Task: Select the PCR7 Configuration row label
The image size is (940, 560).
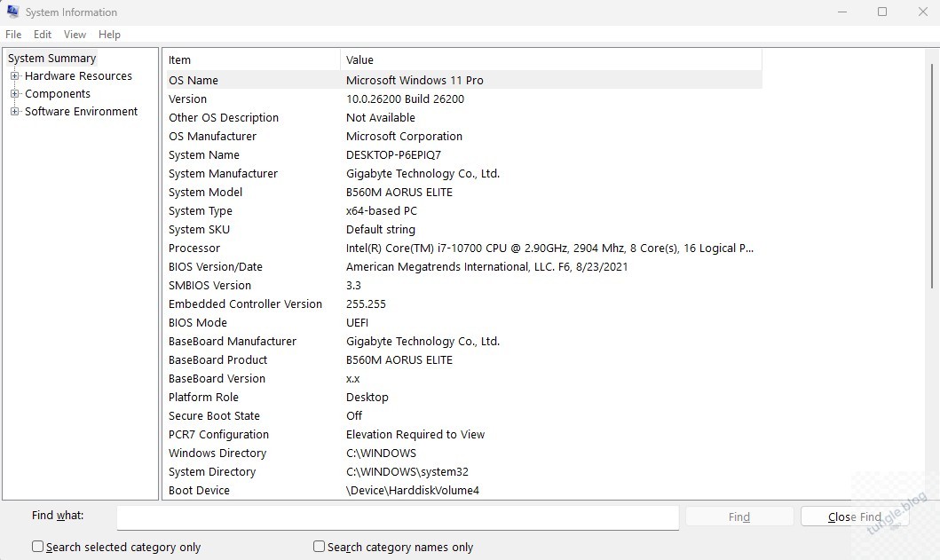Action: 218,433
